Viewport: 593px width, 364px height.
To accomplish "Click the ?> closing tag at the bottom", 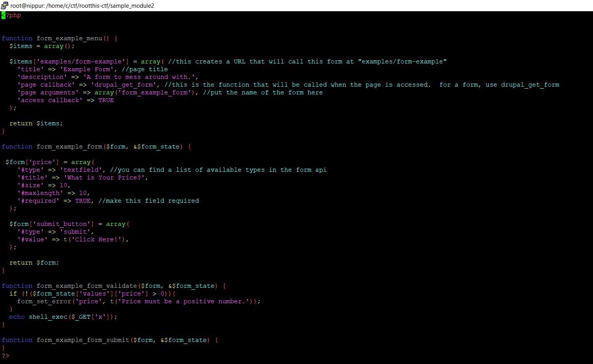I will tap(5, 355).
